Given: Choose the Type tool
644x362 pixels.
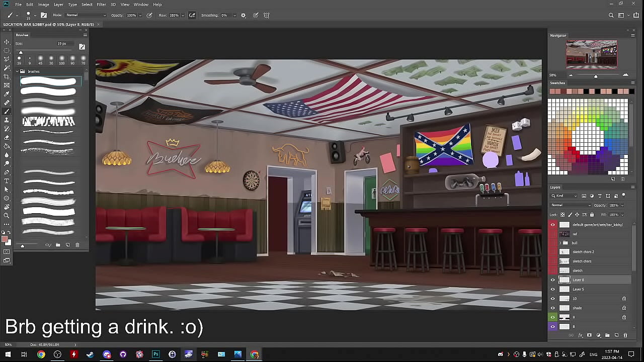Looking at the screenshot, I should (x=7, y=181).
